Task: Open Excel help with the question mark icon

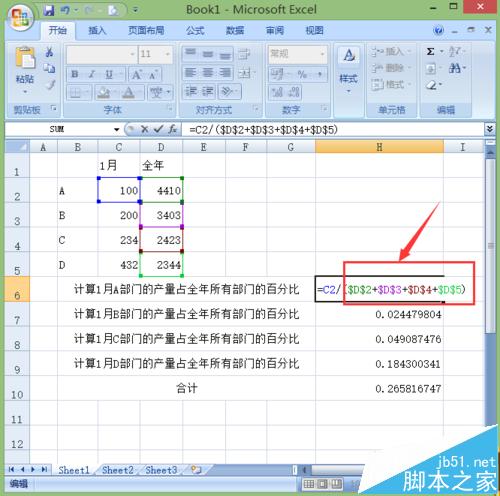Action: (439, 31)
